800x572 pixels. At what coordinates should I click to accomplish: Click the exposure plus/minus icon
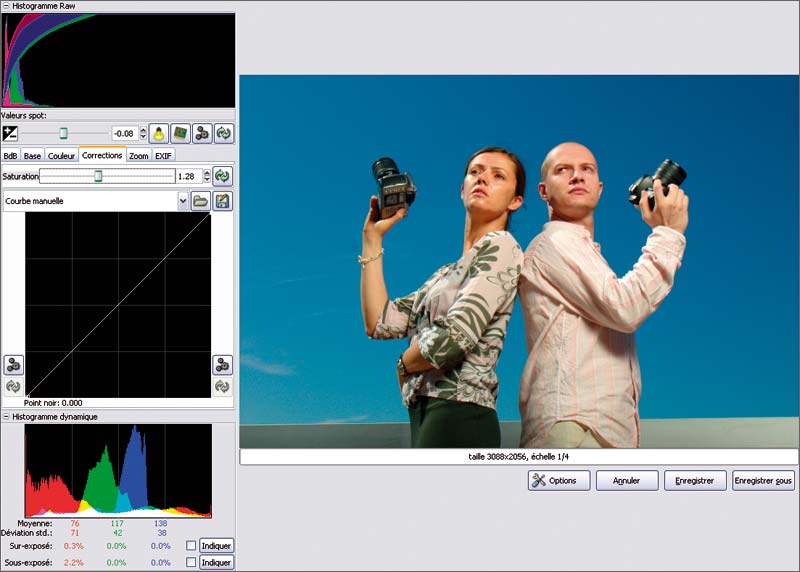(x=11, y=133)
